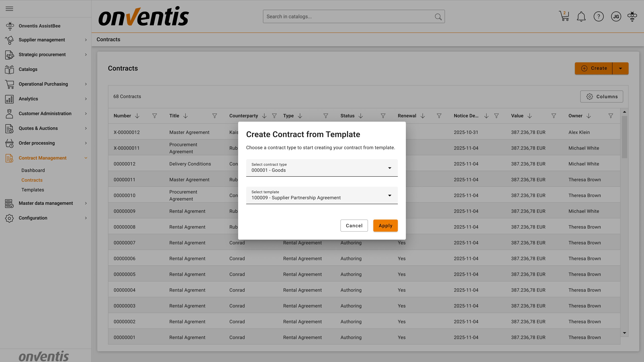This screenshot has width=644, height=362.
Task: Click the notifications bell icon
Action: [x=581, y=17]
